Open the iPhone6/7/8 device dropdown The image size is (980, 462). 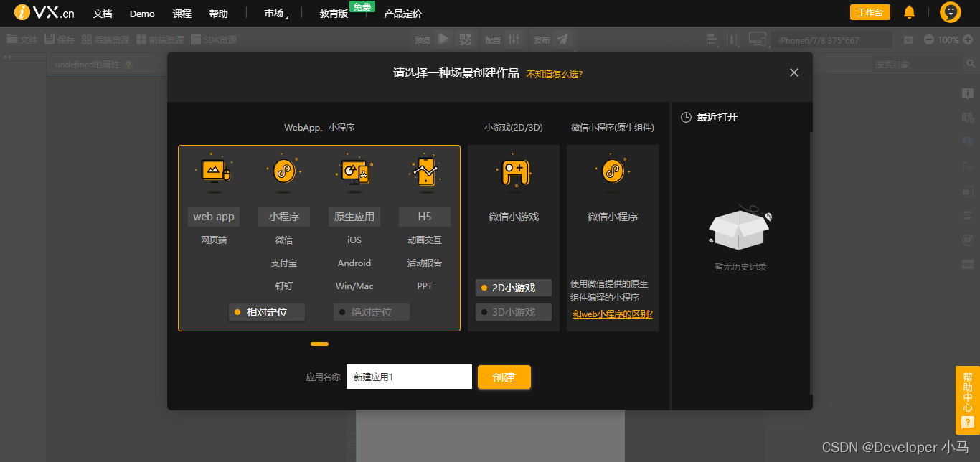832,40
